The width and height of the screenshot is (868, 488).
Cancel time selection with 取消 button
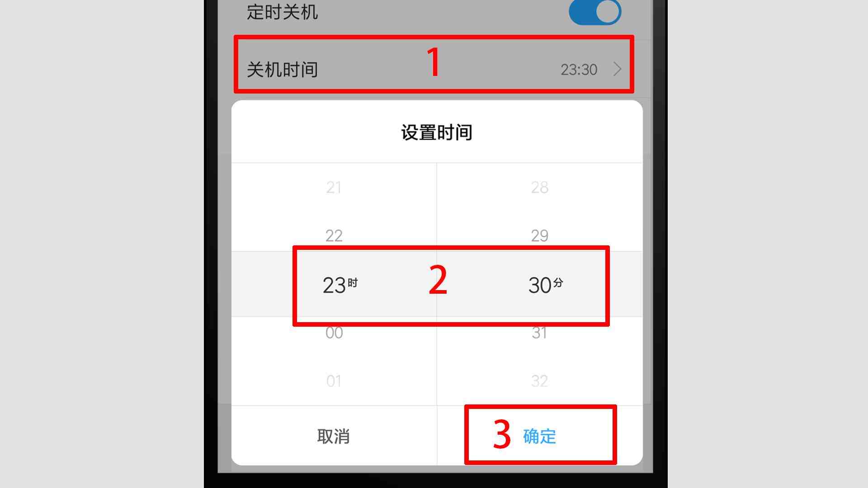click(x=334, y=435)
